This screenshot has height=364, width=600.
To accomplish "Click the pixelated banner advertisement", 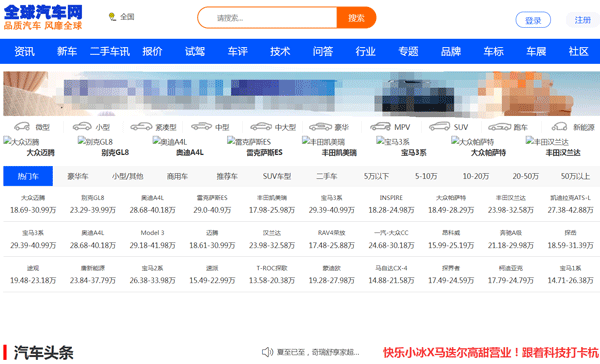I will tap(302, 93).
